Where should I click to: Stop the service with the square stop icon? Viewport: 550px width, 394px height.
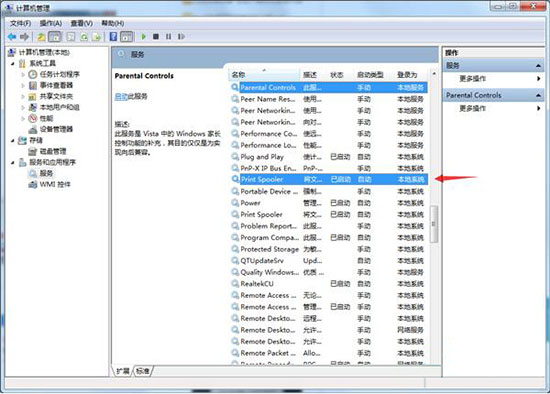pos(156,36)
